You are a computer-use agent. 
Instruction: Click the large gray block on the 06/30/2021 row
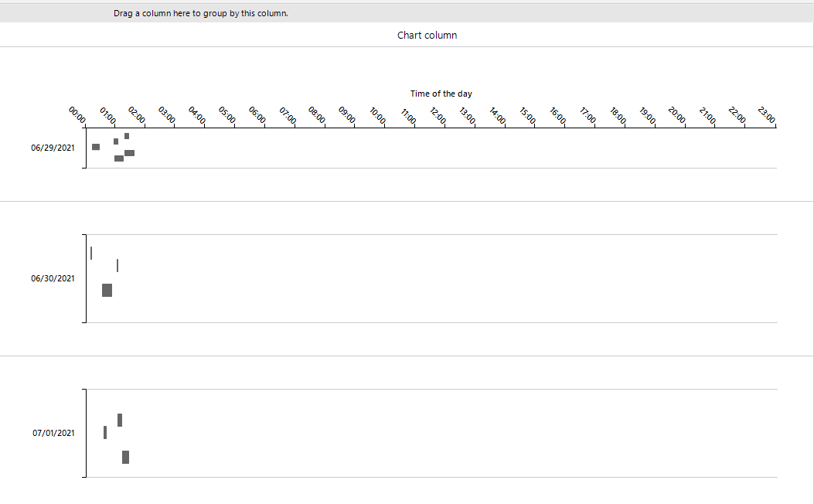click(x=105, y=290)
